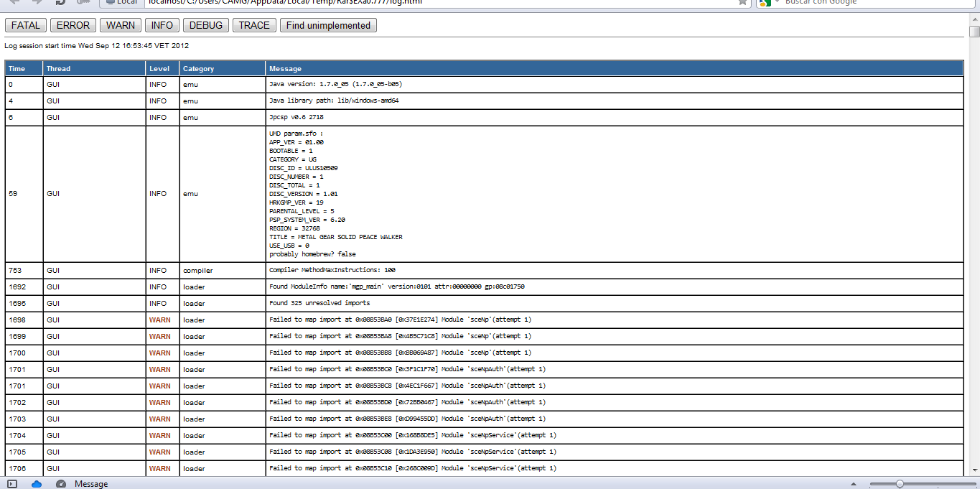The height and width of the screenshot is (489, 980).
Task: Click the Category column header
Action: pyautogui.click(x=223, y=68)
